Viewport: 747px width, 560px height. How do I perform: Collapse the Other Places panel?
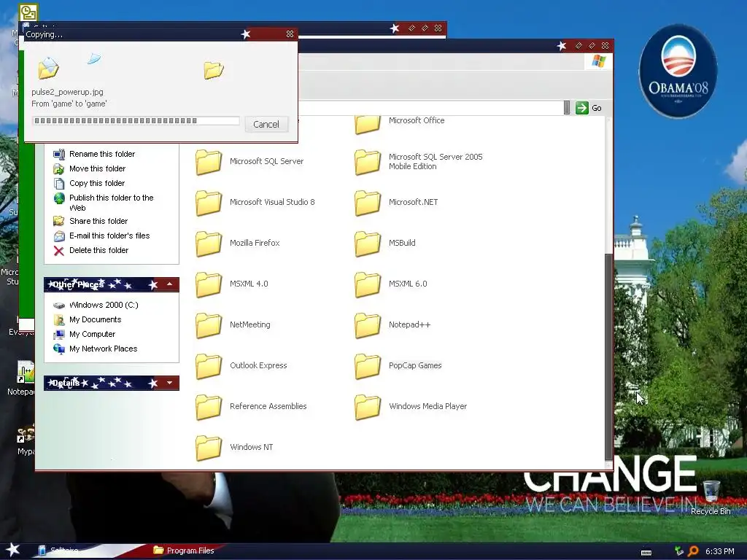(169, 284)
